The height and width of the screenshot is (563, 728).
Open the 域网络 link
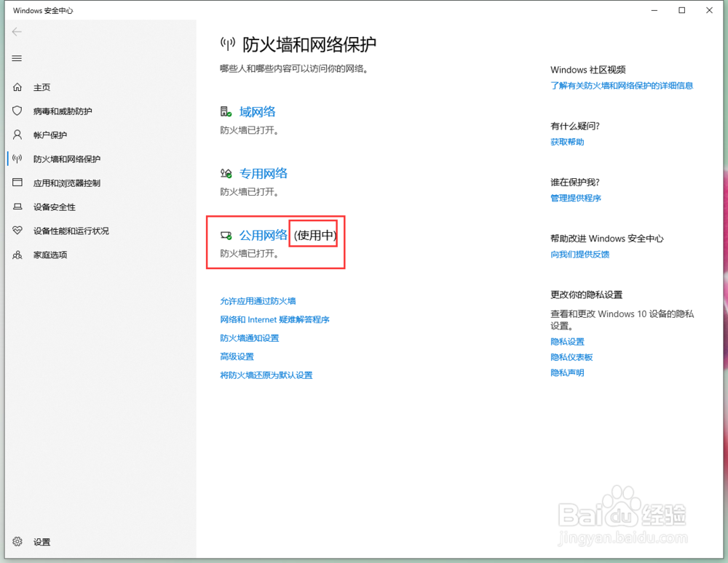tap(257, 111)
